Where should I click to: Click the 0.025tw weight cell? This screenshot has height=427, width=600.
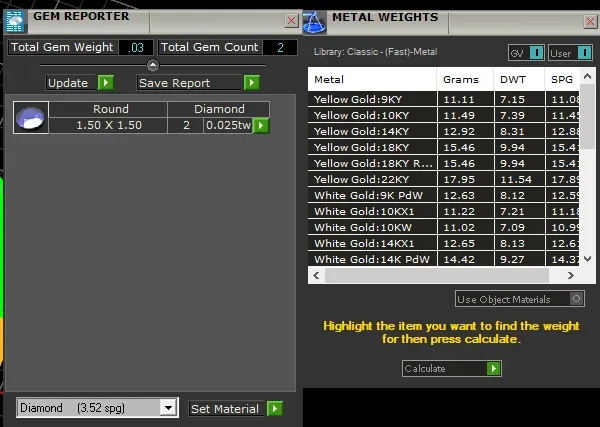(x=228, y=125)
